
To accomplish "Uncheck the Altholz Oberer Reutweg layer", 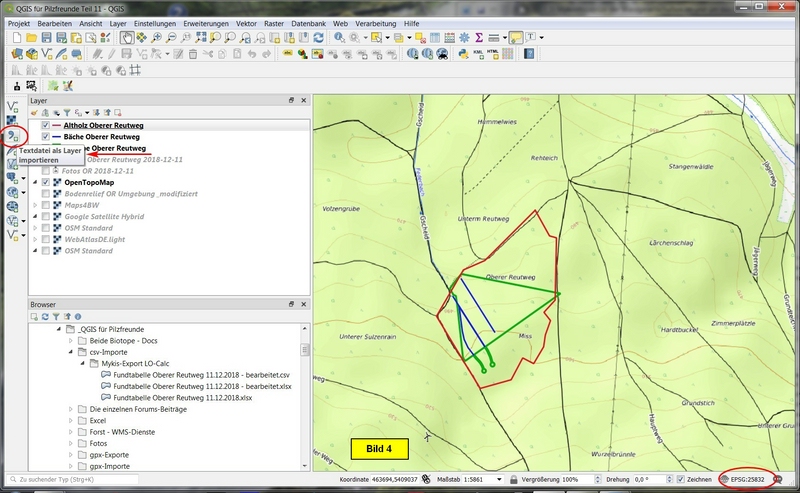I will (x=46, y=125).
